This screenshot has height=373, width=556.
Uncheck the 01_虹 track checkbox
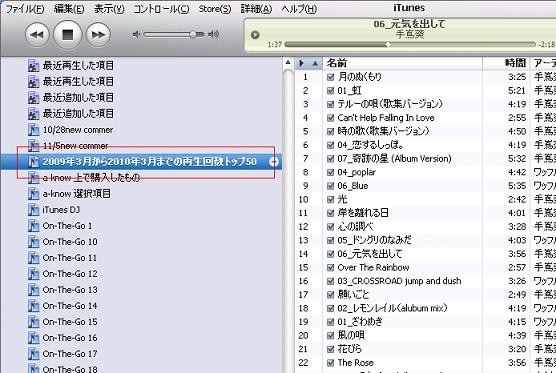pyautogui.click(x=330, y=90)
